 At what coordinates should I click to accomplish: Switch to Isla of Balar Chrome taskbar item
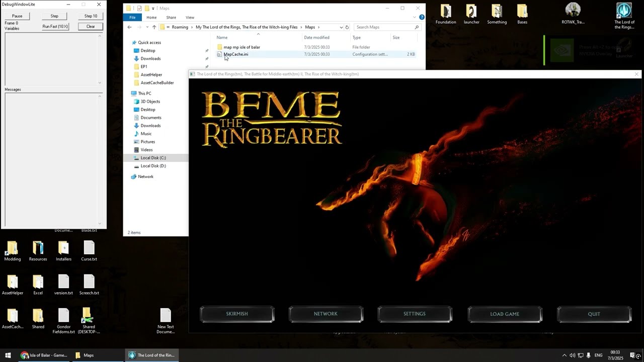[x=44, y=355]
